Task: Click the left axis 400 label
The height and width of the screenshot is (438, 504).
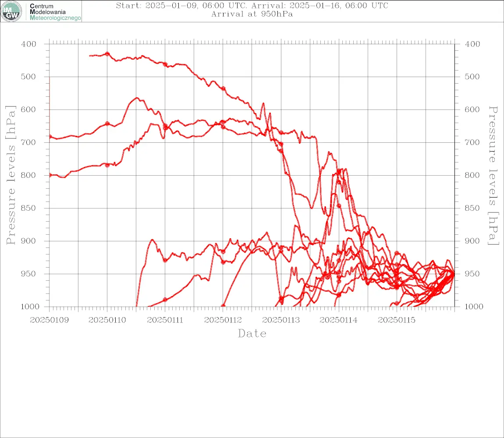Action: [28, 44]
